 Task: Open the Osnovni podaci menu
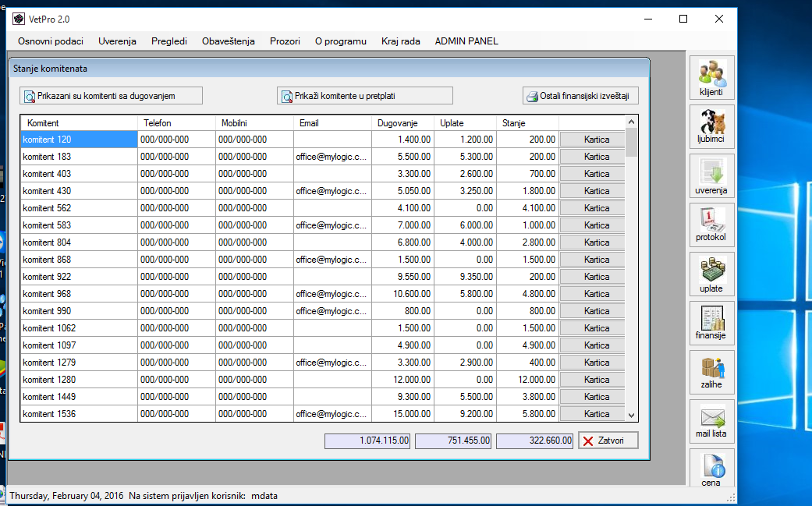coord(50,41)
